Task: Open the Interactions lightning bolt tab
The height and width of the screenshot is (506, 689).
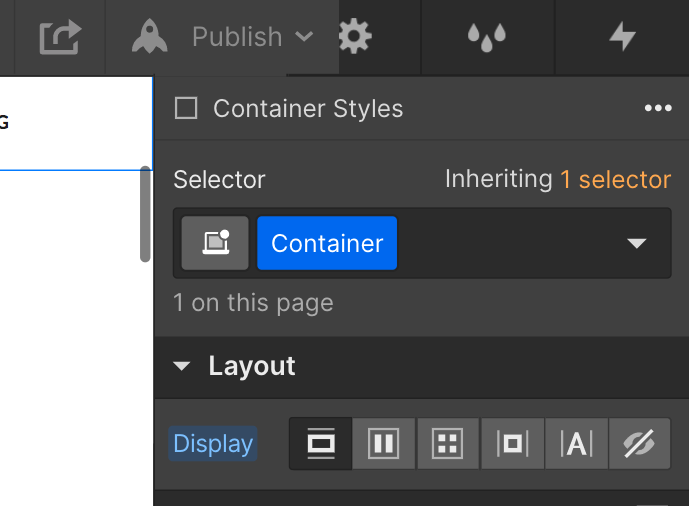Action: tap(622, 38)
